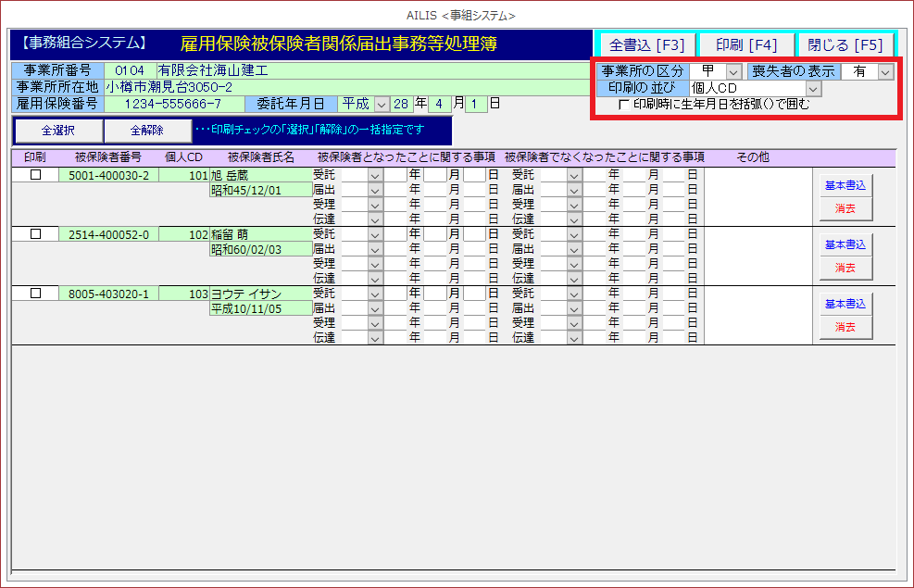The width and height of the screenshot is (914, 588).
Task: Check print box for 旭 岳蔵
Action: (x=36, y=175)
